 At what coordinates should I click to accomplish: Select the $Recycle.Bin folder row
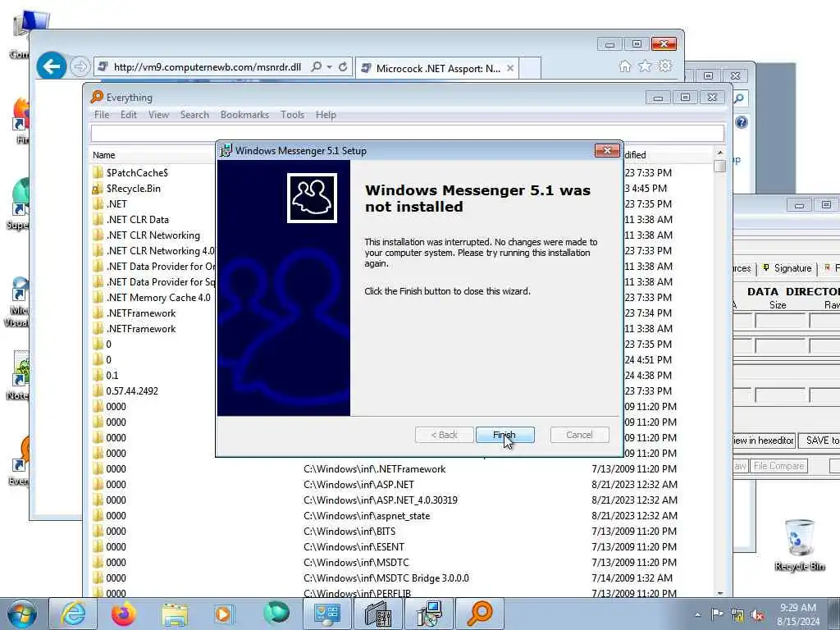134,189
